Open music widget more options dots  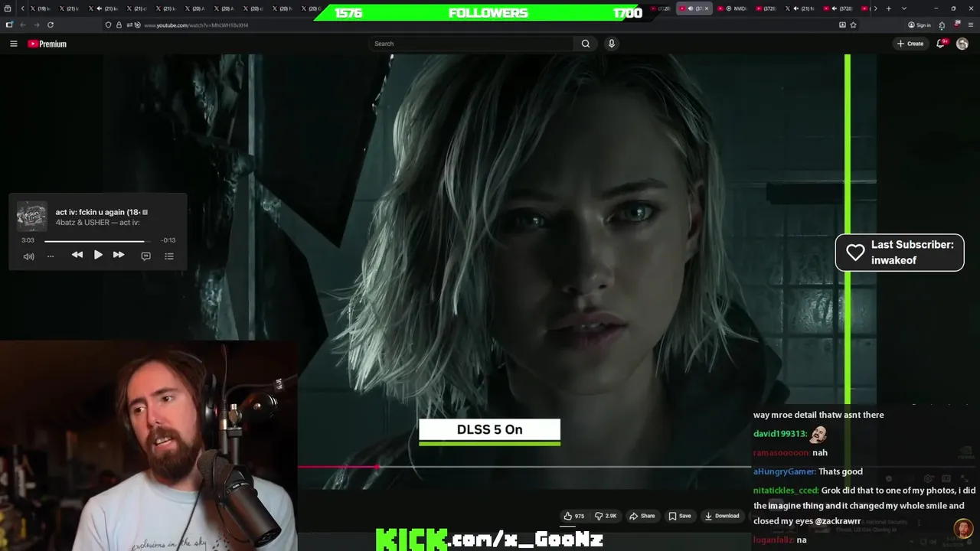tap(51, 256)
